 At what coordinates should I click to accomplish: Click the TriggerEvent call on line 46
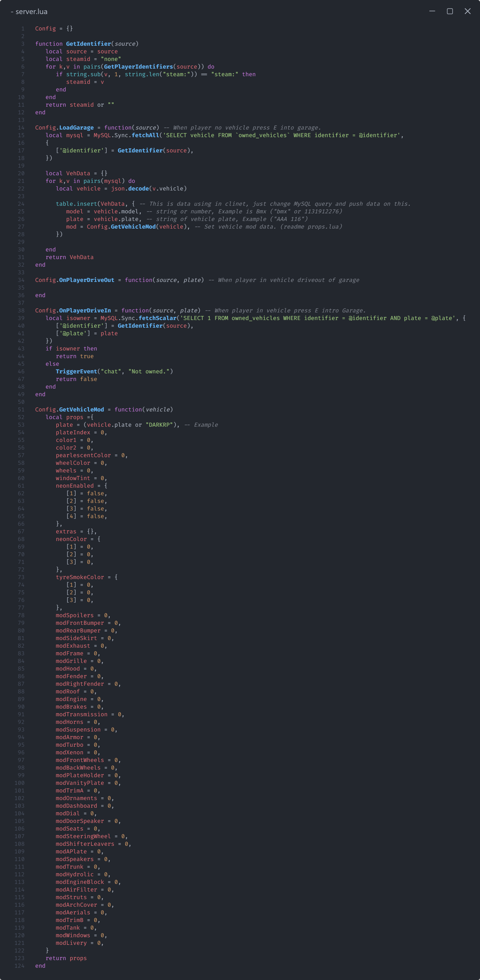coord(76,371)
